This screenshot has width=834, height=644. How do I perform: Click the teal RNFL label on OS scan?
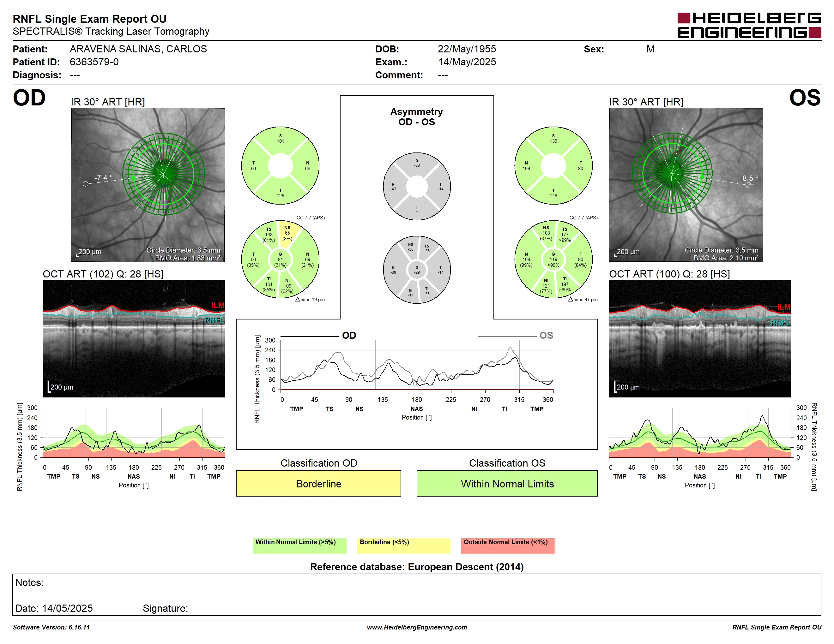tap(781, 323)
